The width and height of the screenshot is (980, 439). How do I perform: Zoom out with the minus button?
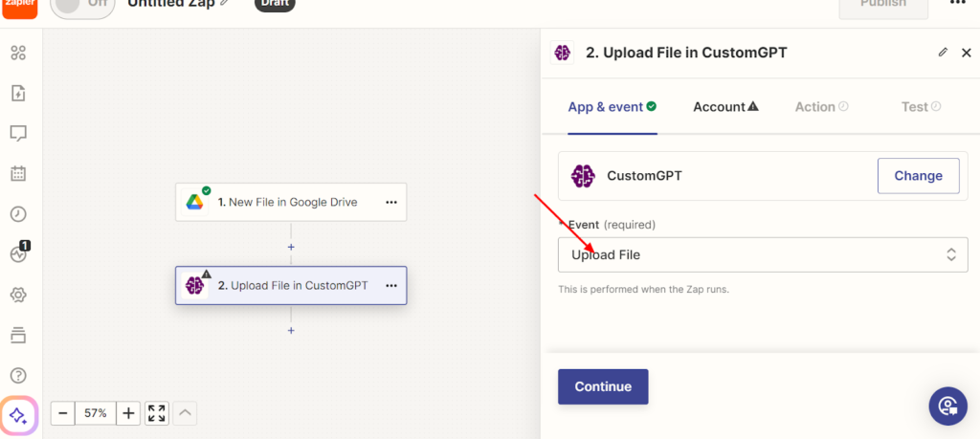coord(62,413)
